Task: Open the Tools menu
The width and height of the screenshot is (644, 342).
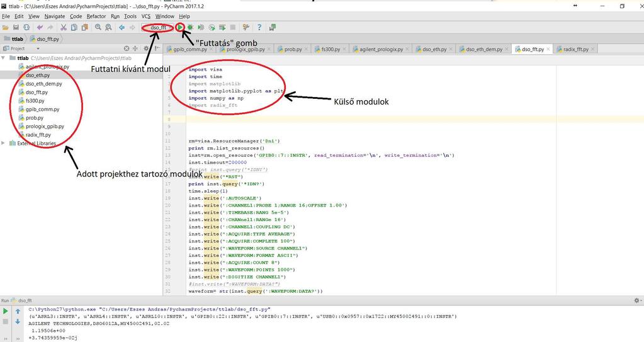Action: coord(130,16)
